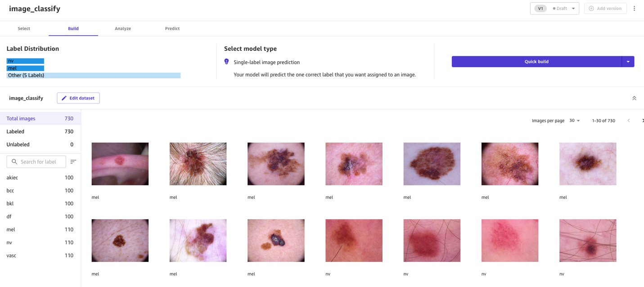Click the sort labels icon beside search
Screen dimensions: 644x287
click(x=73, y=161)
